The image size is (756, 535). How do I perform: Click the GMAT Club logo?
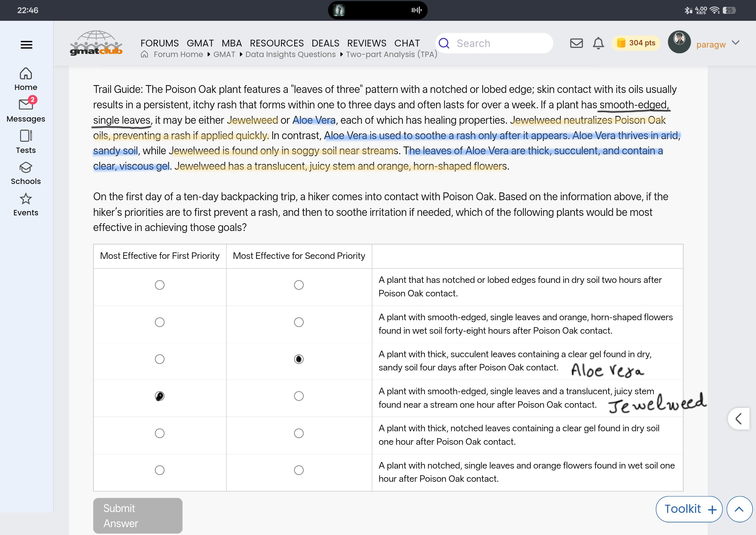pos(96,43)
